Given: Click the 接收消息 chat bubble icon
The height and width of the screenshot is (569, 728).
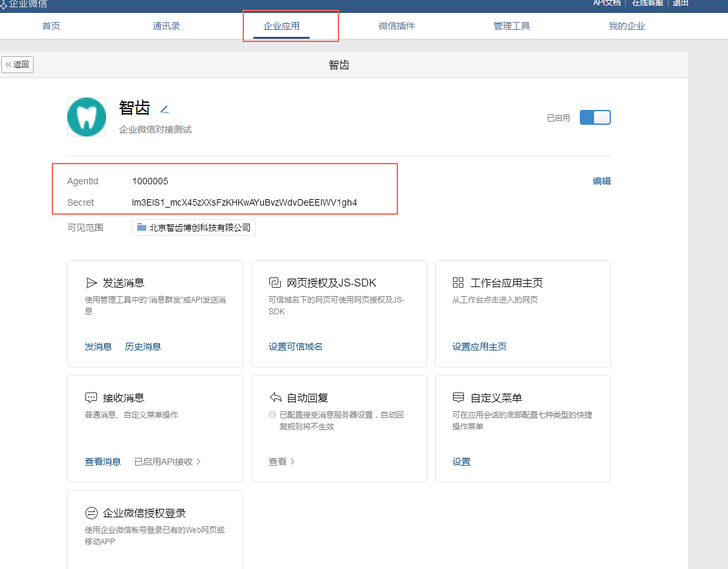Looking at the screenshot, I should point(91,398).
